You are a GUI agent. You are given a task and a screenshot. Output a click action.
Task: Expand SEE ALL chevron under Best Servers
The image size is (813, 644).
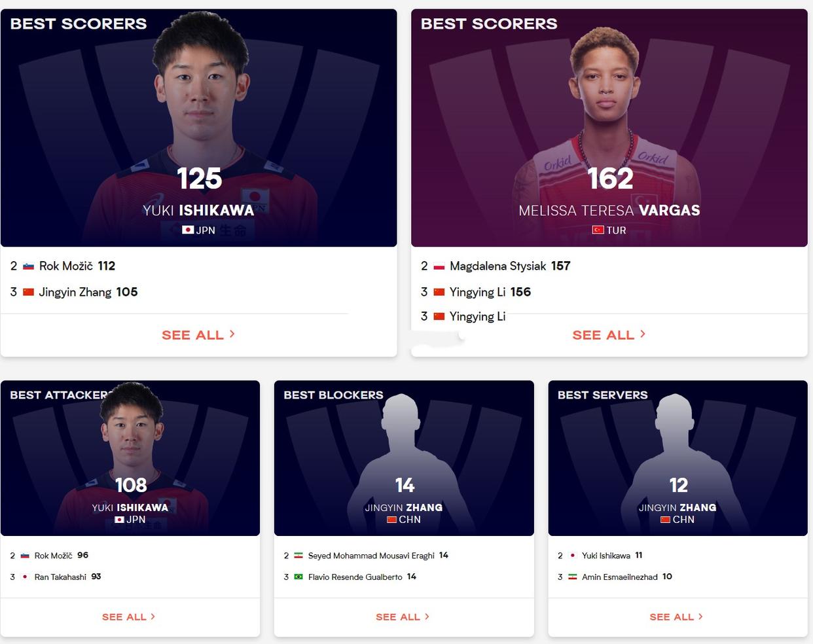tap(700, 617)
